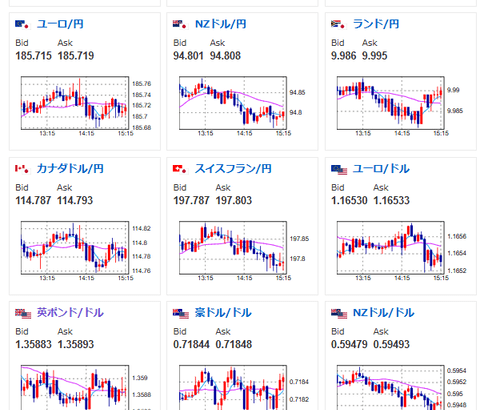Click the Euro/Dollar flag icon

point(339,170)
